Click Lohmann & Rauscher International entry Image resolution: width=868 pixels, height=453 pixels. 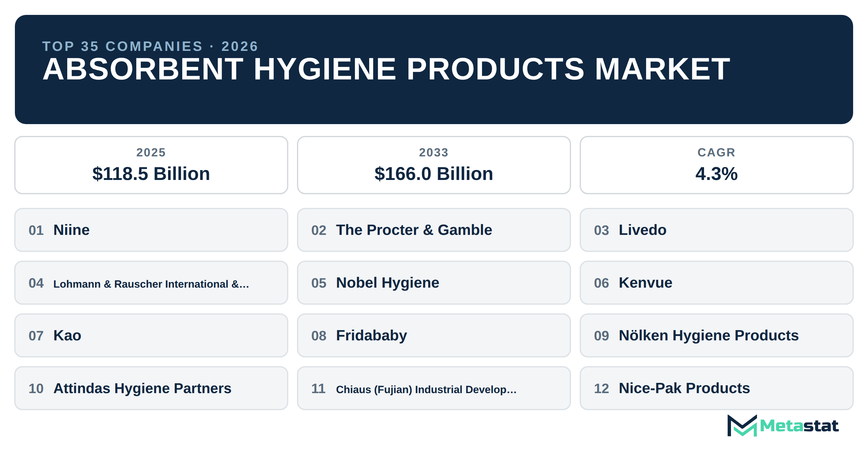(x=151, y=283)
